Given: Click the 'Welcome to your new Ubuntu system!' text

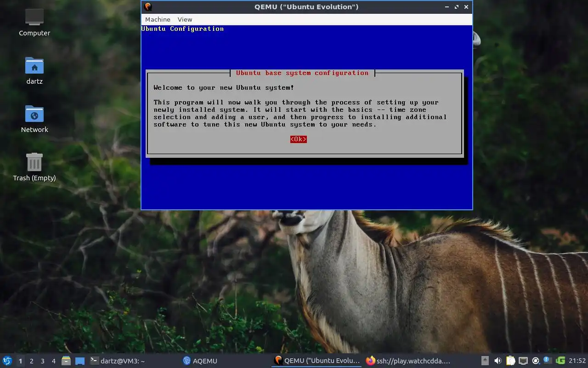Looking at the screenshot, I should 224,87.
